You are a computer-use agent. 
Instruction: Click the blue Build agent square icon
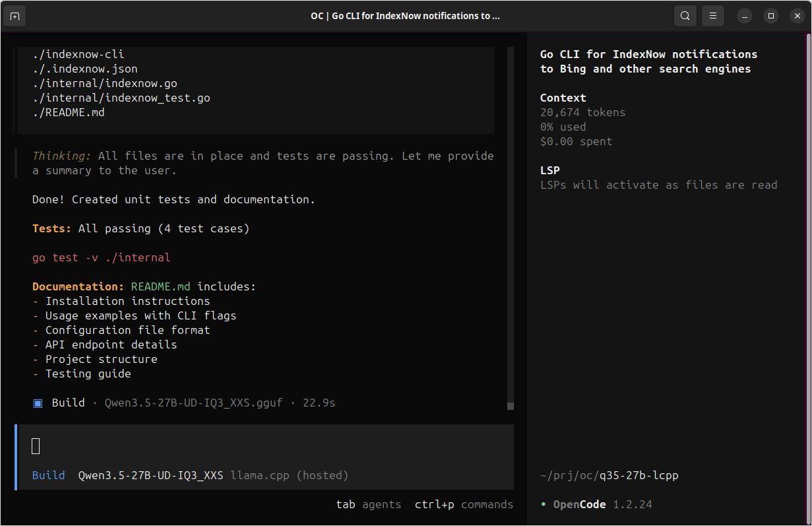38,403
